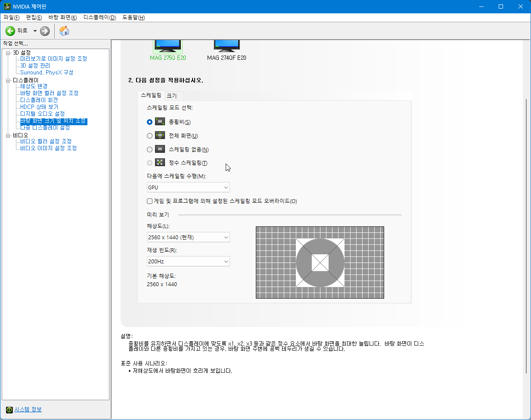Click the 3D 설정 category label
531x420 pixels.
pyautogui.click(x=22, y=52)
